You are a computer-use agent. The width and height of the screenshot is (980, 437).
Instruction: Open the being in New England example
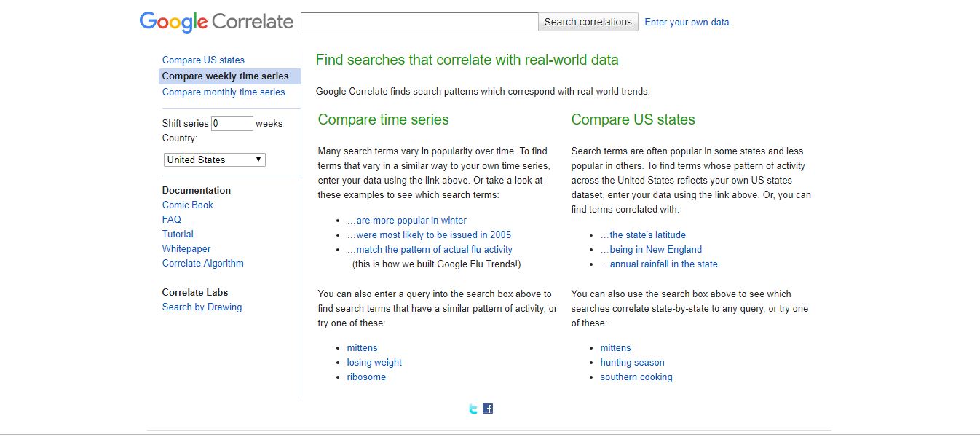click(651, 249)
